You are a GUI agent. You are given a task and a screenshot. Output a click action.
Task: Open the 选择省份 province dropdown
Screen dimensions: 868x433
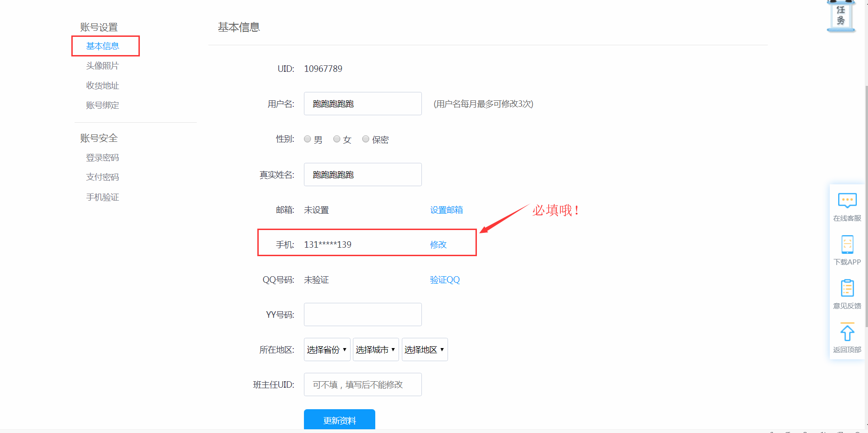[327, 349]
